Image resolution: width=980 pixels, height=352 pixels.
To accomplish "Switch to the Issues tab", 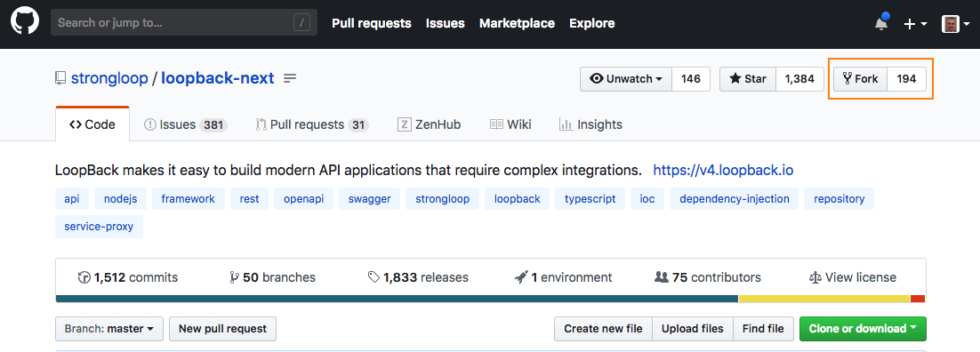I will click(185, 124).
